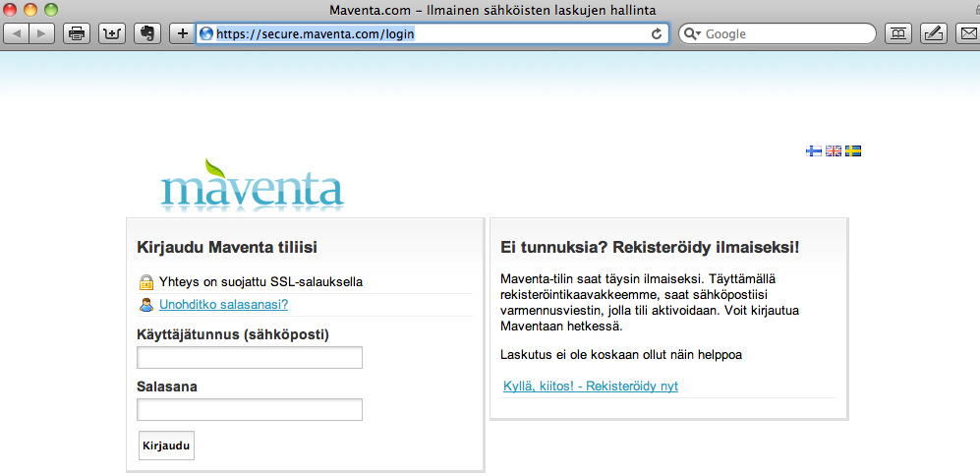This screenshot has height=476, width=980.
Task: Click the SSL padlock icon
Action: tap(146, 282)
